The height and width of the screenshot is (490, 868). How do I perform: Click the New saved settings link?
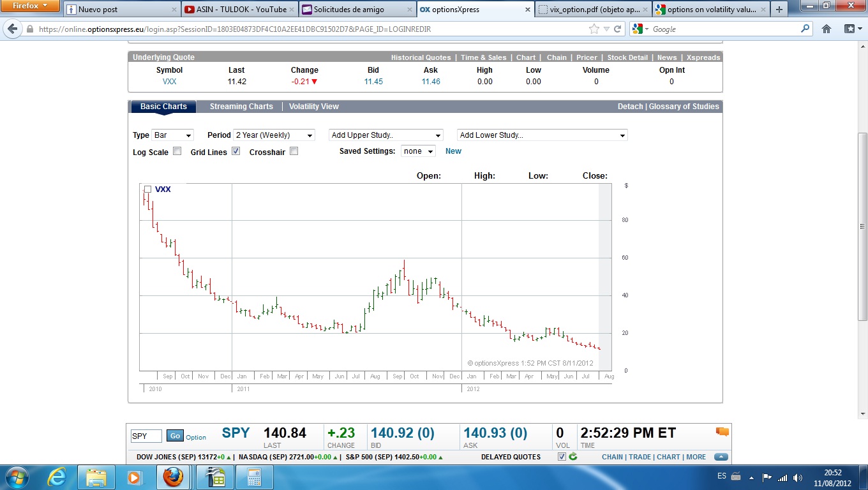click(453, 151)
